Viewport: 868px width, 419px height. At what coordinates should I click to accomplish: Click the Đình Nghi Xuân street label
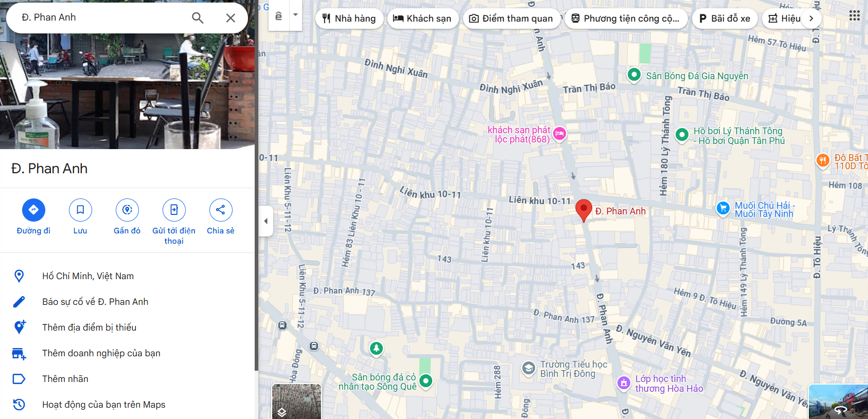pyautogui.click(x=396, y=68)
